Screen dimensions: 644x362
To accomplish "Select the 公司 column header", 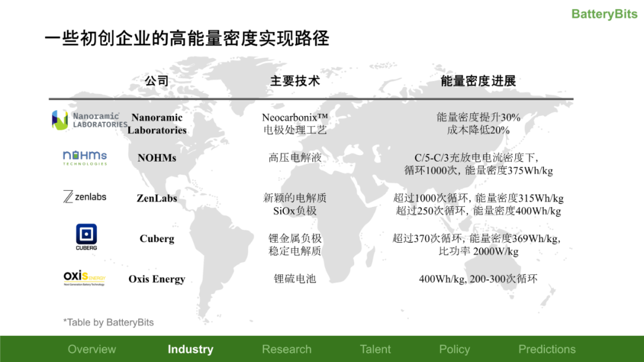I will [156, 81].
